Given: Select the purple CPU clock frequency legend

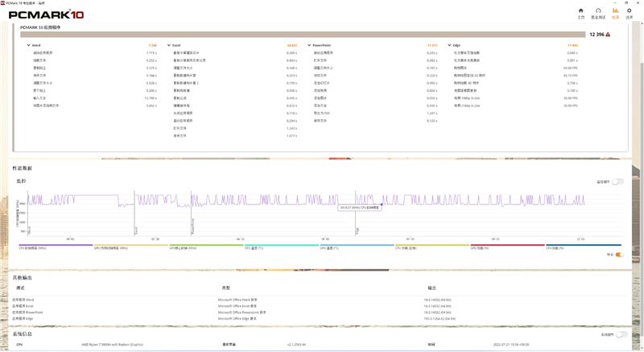Looking at the screenshot, I should (x=56, y=246).
